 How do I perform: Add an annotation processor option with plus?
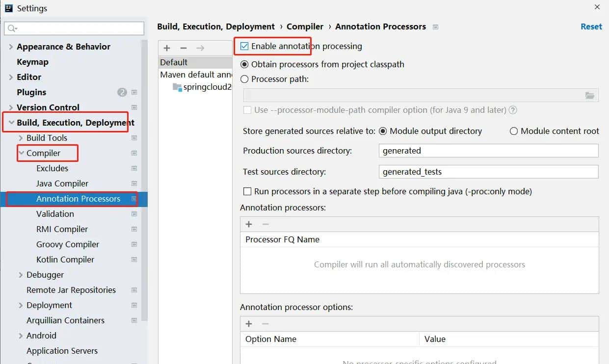[249, 324]
